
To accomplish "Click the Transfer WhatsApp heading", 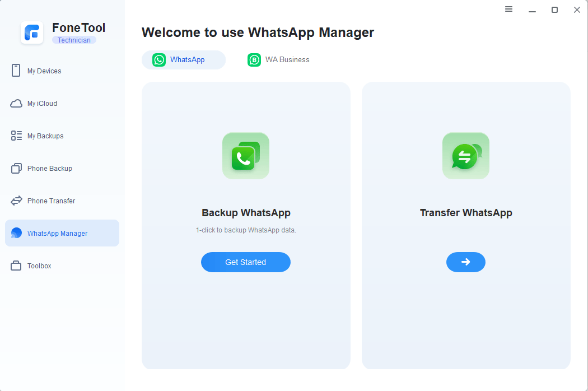I will pyautogui.click(x=466, y=213).
